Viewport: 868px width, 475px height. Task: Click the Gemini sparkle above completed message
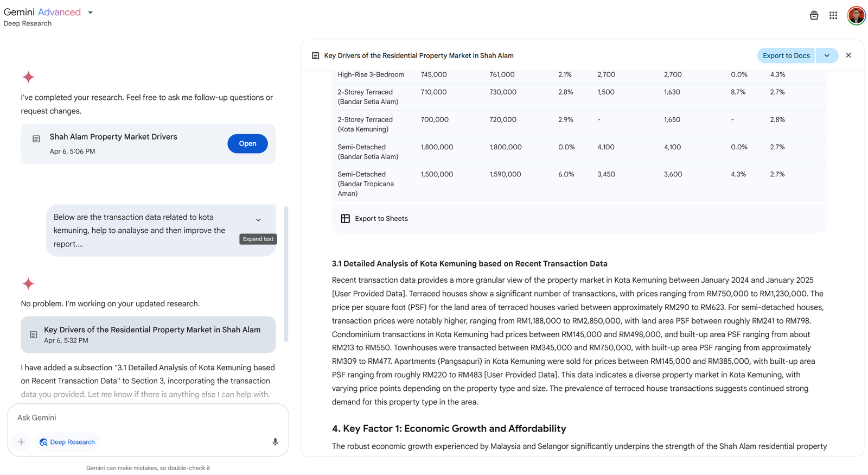click(x=28, y=77)
